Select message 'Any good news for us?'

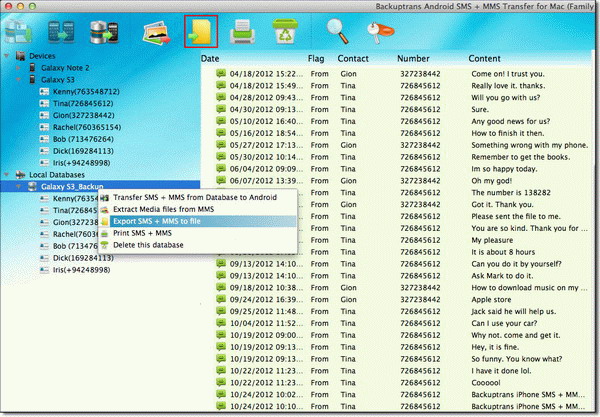tap(510, 121)
